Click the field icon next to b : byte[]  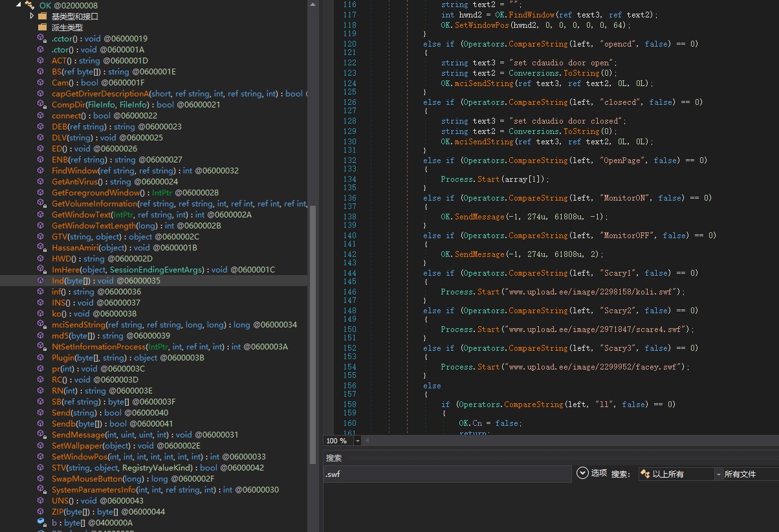(x=41, y=522)
